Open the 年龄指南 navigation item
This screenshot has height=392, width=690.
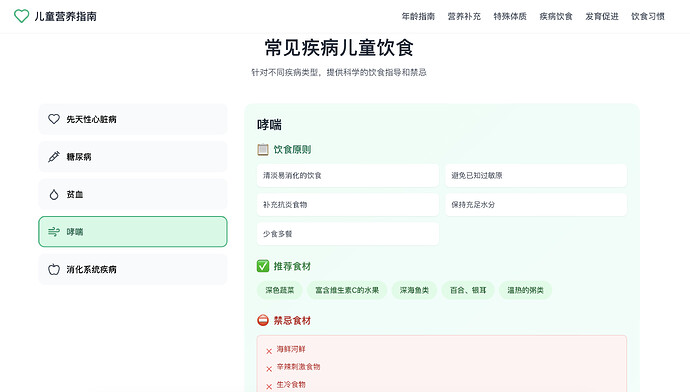click(x=418, y=16)
